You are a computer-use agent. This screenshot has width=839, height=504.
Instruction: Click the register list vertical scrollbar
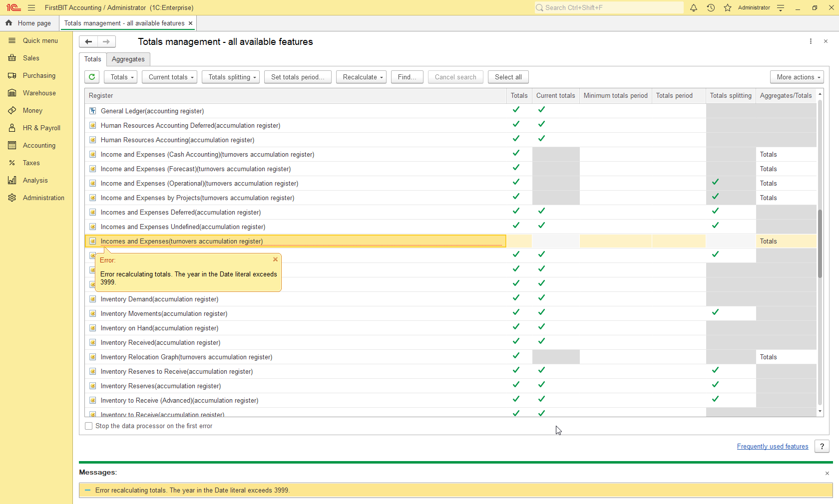click(820, 244)
